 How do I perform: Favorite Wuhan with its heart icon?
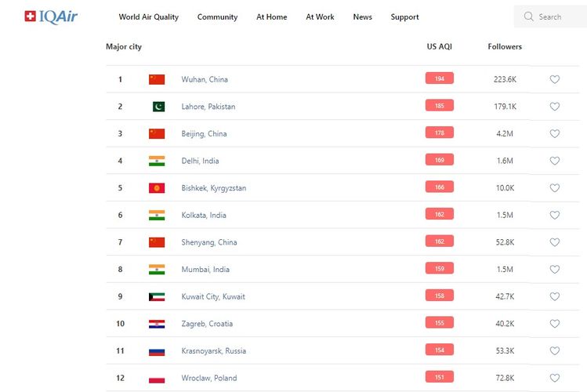(555, 79)
